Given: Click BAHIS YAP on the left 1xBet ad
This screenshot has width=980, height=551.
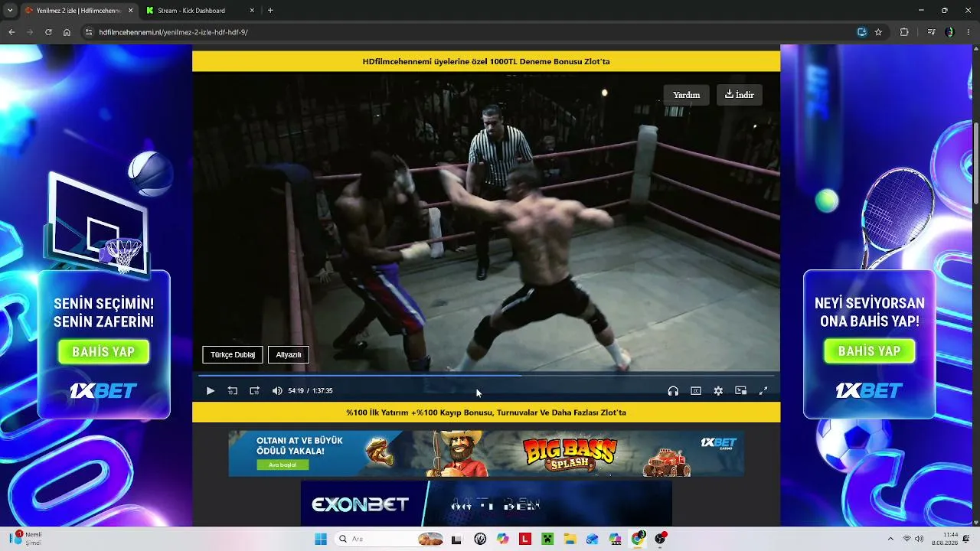Looking at the screenshot, I should (103, 352).
